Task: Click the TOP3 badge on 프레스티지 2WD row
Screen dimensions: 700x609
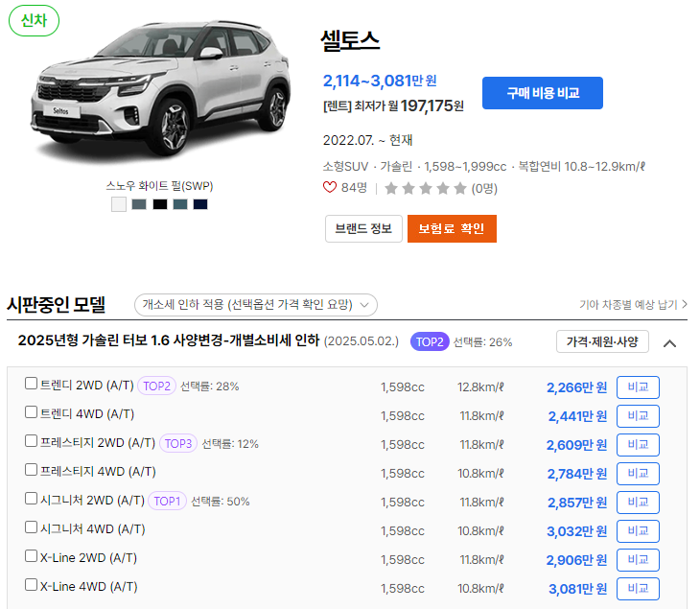Action: click(x=178, y=443)
